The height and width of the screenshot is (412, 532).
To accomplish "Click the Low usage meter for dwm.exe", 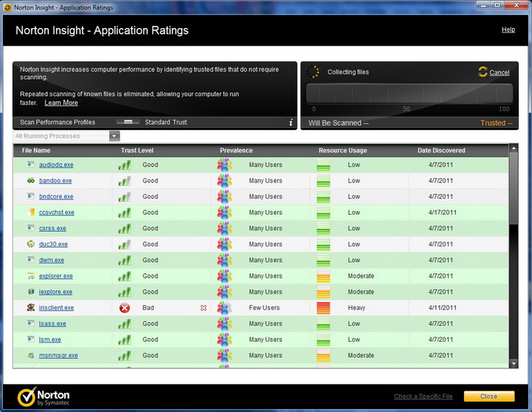I will (x=324, y=260).
